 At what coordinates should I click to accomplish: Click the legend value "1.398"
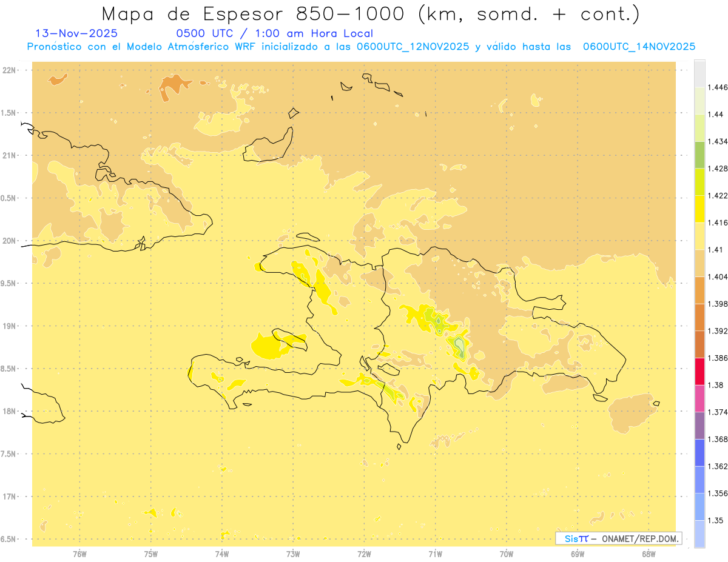[x=718, y=304]
